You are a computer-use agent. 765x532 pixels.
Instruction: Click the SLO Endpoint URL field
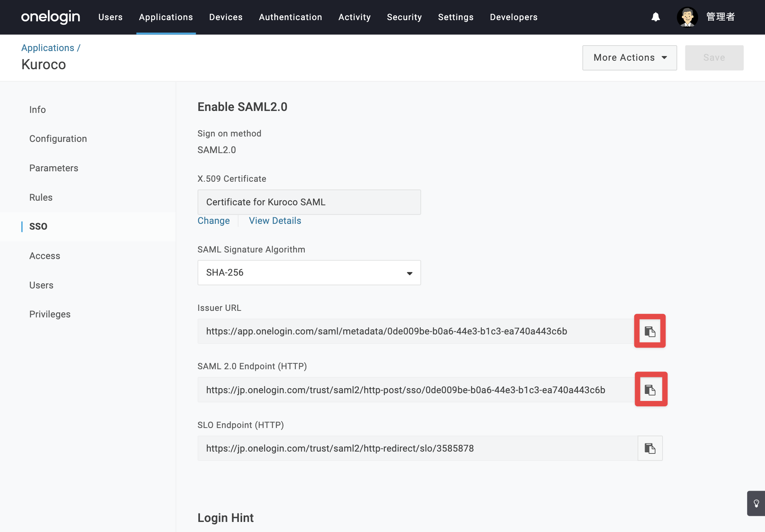417,448
